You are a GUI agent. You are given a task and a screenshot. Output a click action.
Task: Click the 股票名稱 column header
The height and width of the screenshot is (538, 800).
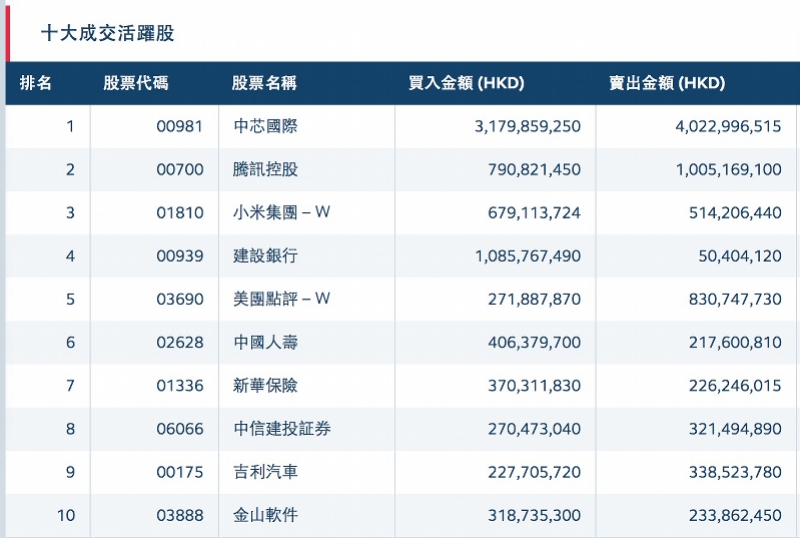[x=264, y=83]
